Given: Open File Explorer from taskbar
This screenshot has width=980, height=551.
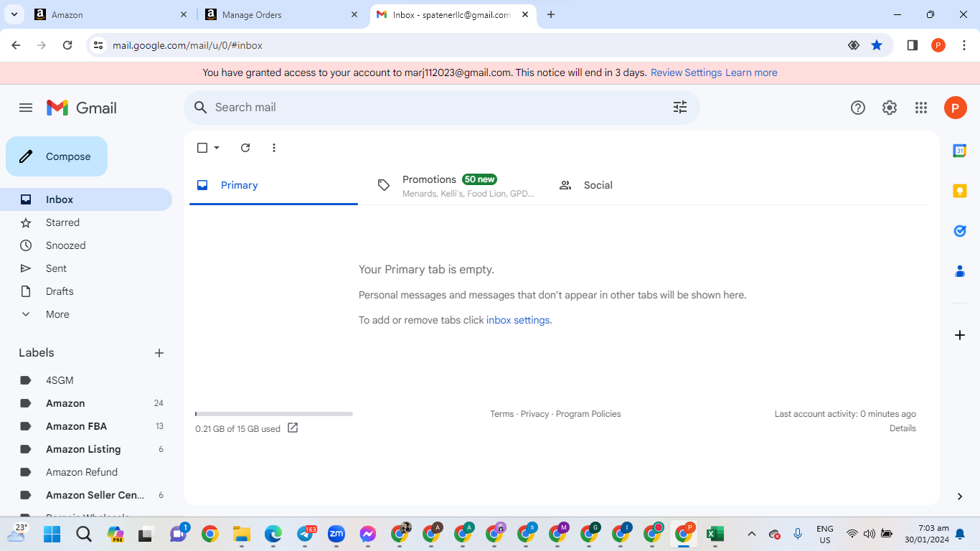Looking at the screenshot, I should (x=241, y=534).
